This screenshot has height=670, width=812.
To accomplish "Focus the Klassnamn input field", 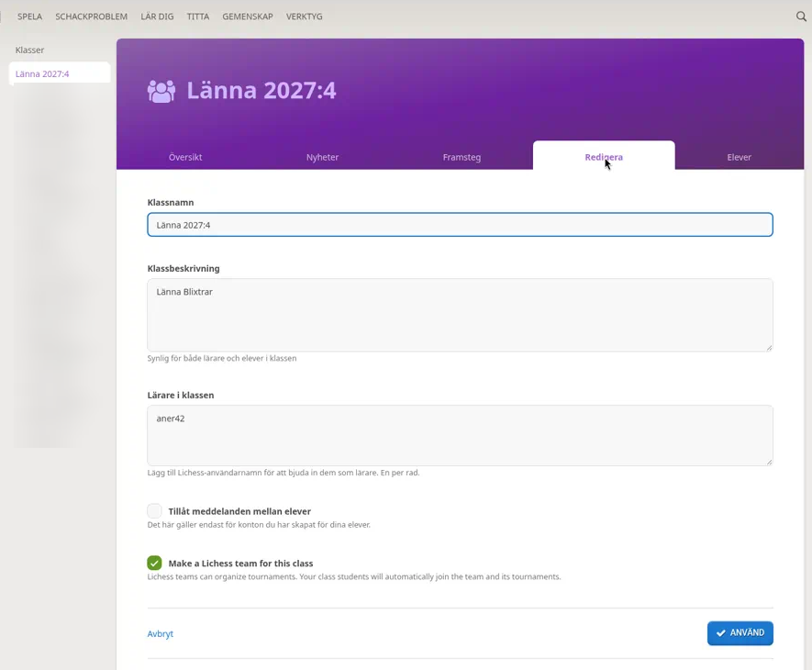I will click(x=460, y=225).
